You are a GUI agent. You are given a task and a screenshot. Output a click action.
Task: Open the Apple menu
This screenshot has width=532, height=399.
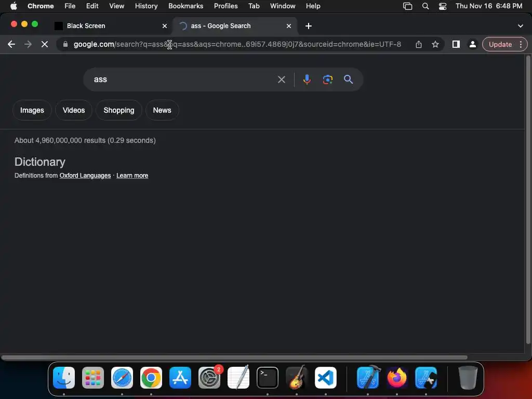coord(14,6)
